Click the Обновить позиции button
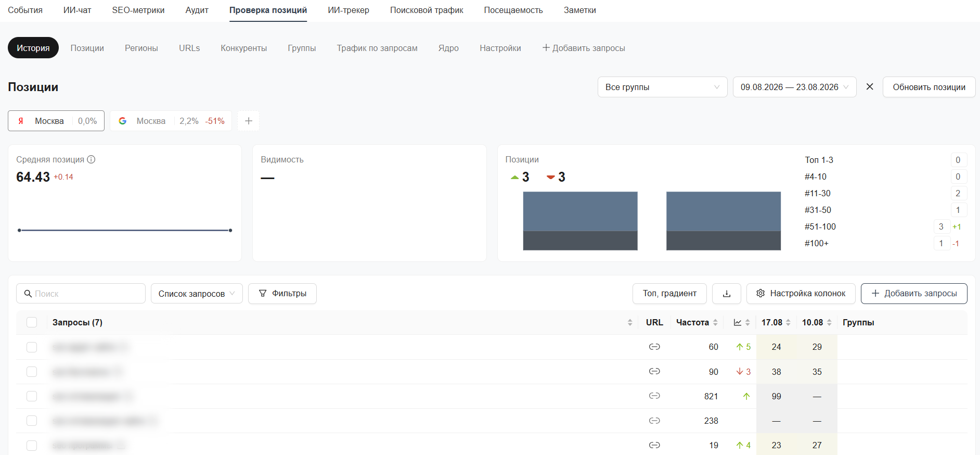 (x=929, y=87)
